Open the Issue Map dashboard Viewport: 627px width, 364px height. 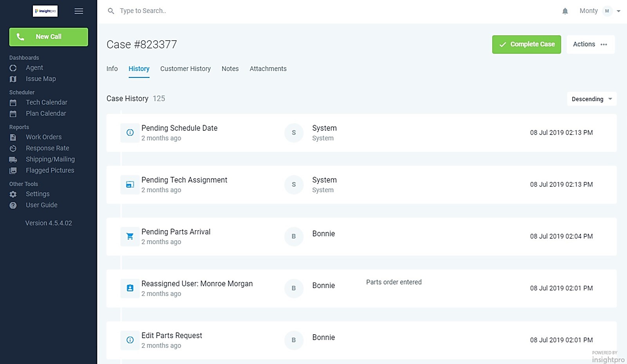pyautogui.click(x=41, y=79)
